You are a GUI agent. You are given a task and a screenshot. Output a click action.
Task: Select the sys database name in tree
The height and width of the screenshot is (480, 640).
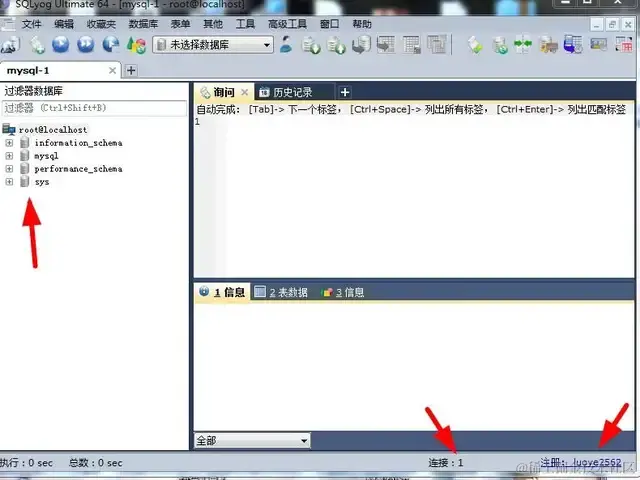(42, 182)
